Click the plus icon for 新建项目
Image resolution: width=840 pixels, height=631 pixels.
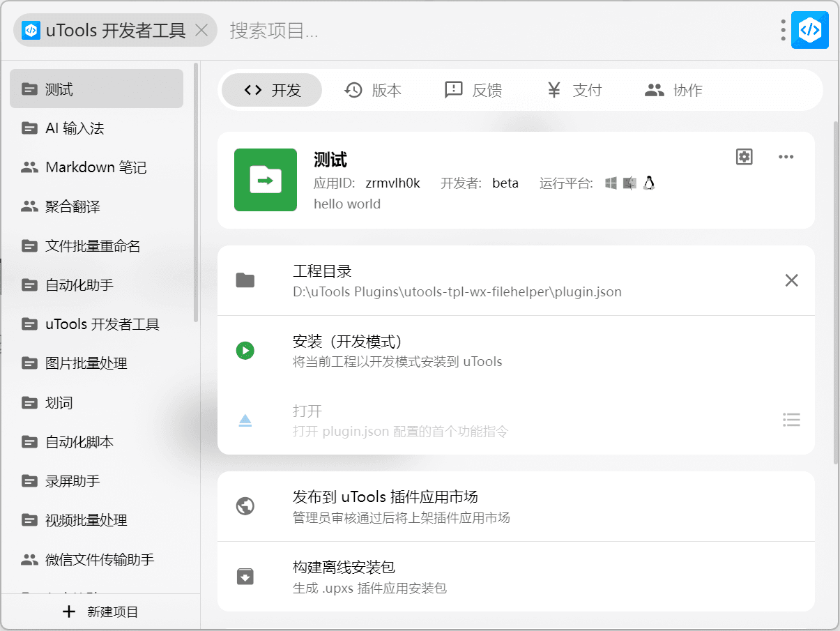tap(68, 612)
